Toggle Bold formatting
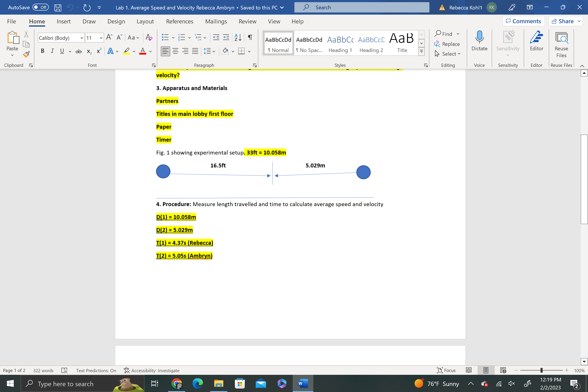Viewport: 588px width, 392px height. [x=43, y=51]
